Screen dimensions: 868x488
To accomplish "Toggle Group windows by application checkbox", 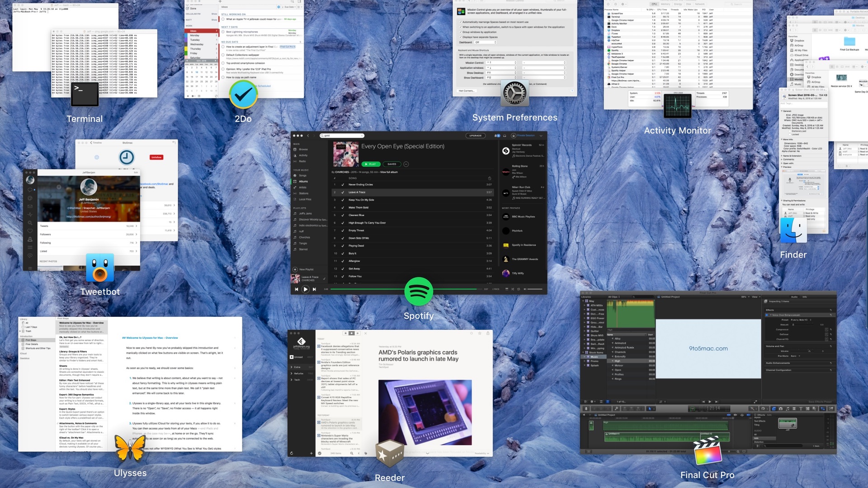I will [461, 32].
